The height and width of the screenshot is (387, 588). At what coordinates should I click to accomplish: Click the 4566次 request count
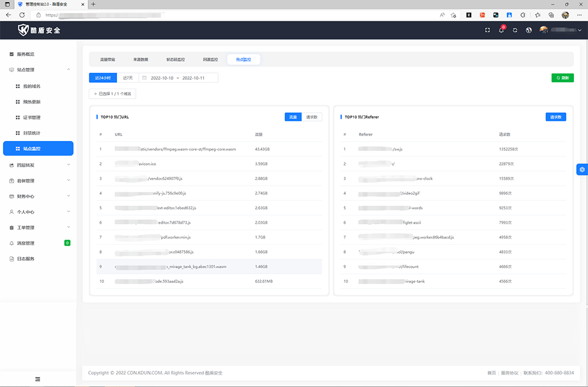[x=505, y=281]
